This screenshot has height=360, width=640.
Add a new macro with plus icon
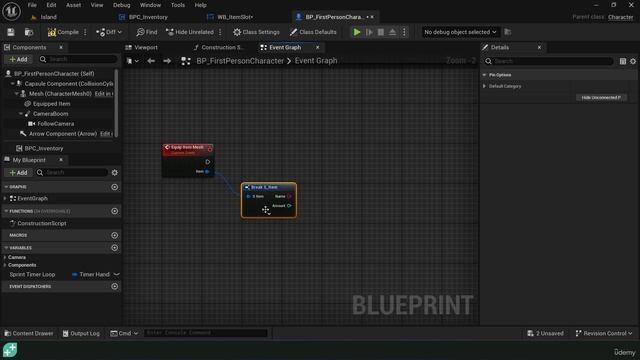(x=115, y=236)
